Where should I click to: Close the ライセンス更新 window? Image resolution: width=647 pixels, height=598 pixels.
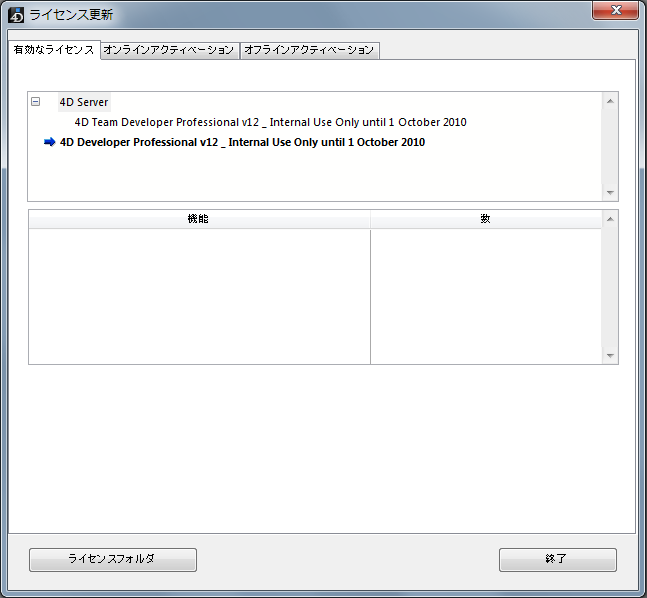tap(616, 12)
